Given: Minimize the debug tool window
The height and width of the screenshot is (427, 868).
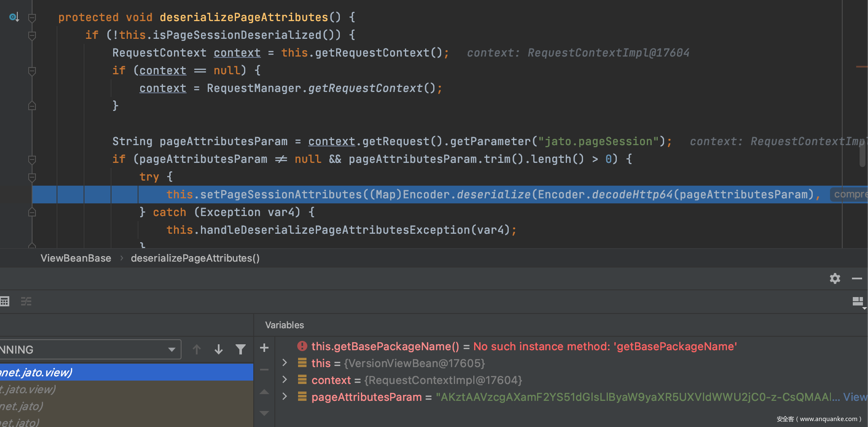Looking at the screenshot, I should [x=857, y=278].
